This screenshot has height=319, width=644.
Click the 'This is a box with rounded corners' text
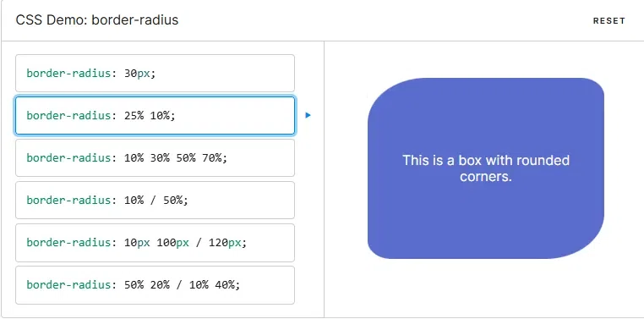coord(485,168)
